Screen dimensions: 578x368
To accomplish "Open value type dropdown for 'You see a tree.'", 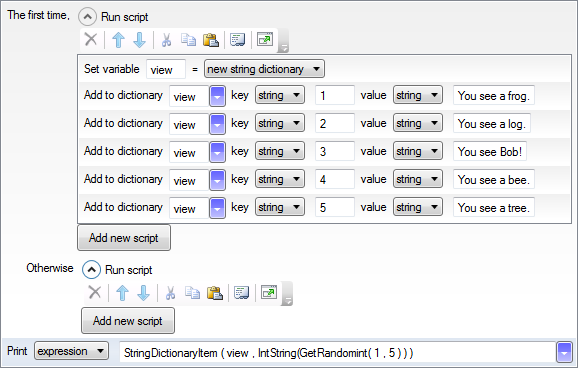I will [x=418, y=207].
